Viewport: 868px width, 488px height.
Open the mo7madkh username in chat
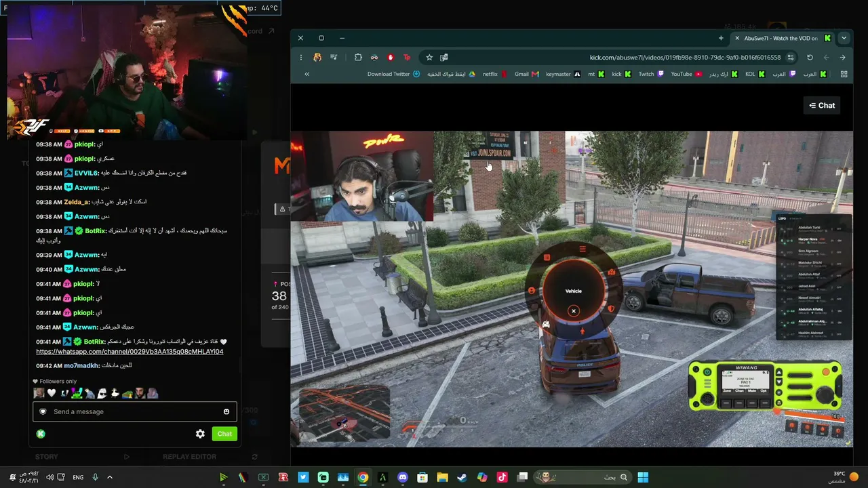pyautogui.click(x=81, y=366)
